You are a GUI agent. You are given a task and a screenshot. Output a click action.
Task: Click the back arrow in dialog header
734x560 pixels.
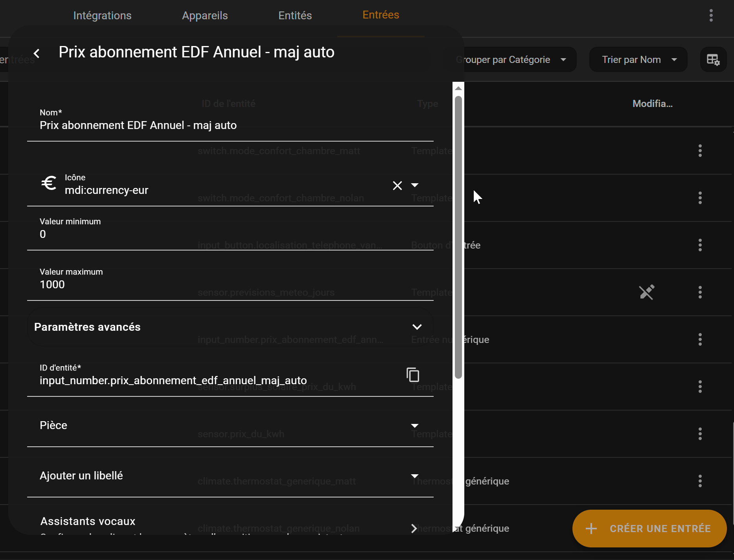click(x=37, y=53)
